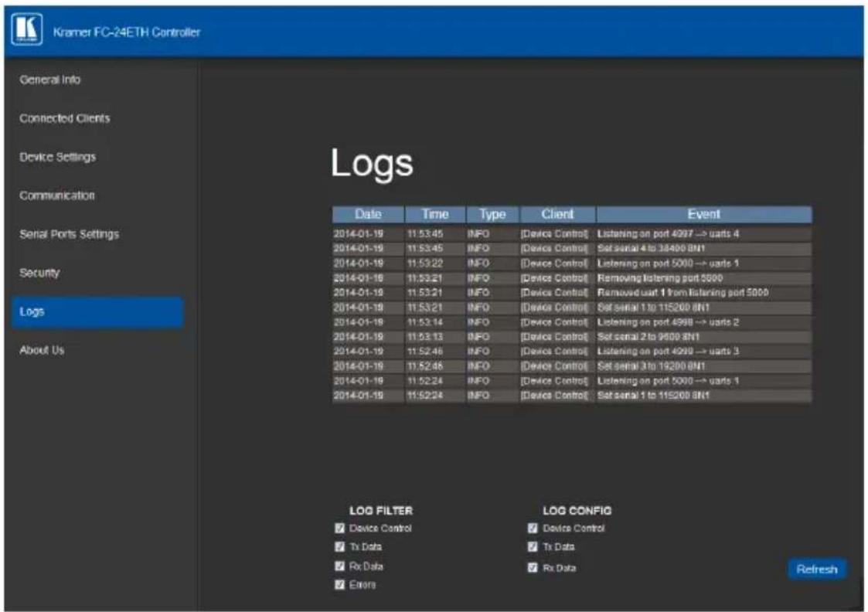Select log 'Removed uart 1 from listening port 5000'
The image size is (868, 612).
pos(572,293)
